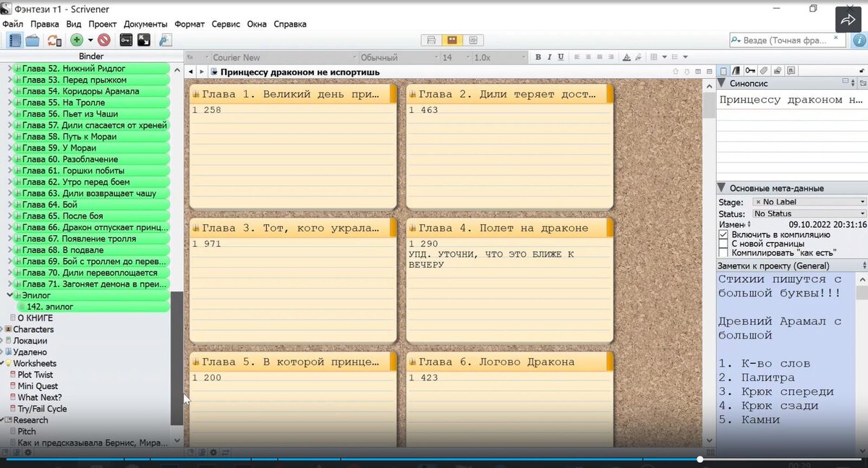Toggle "Включить в компиляцию" checkbox
Viewport: 868px width, 468px height.
click(x=723, y=235)
